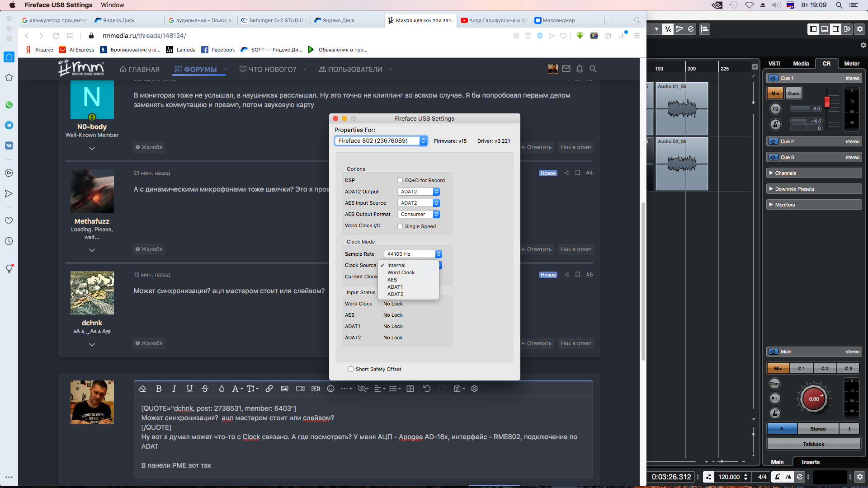Screen dimensions: 868x488
Task: Open Fireface 802 device dropdown
Action: pos(381,141)
